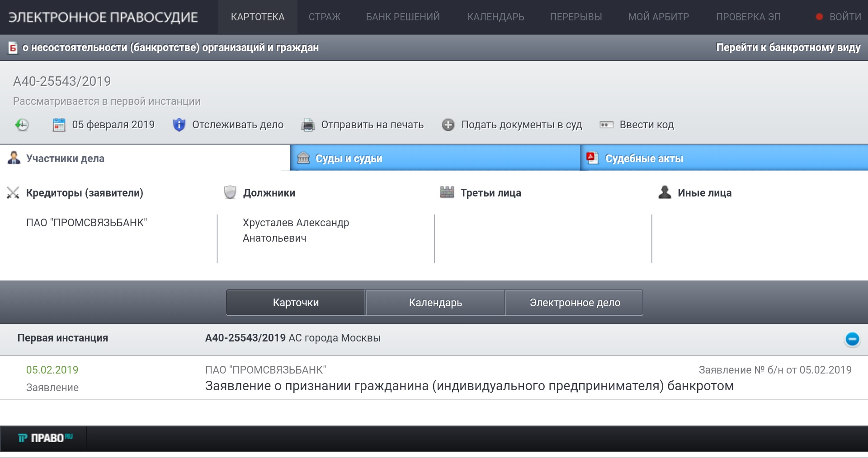Click the plus icon for submitting documents
Screen dimensions: 868x458
448,125
